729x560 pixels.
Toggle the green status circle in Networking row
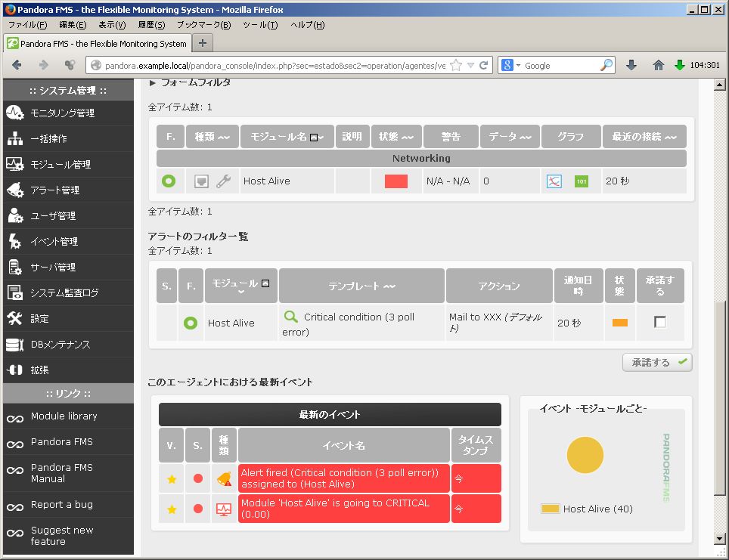[169, 181]
